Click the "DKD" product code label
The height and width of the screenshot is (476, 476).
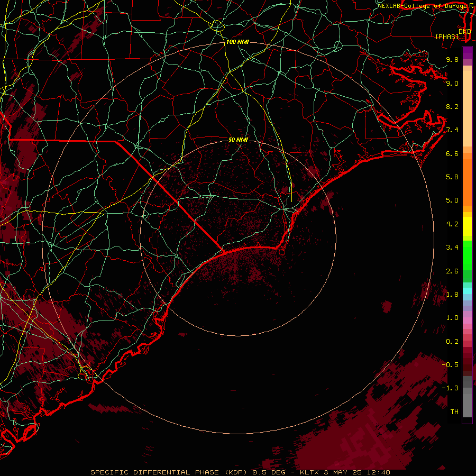point(465,32)
